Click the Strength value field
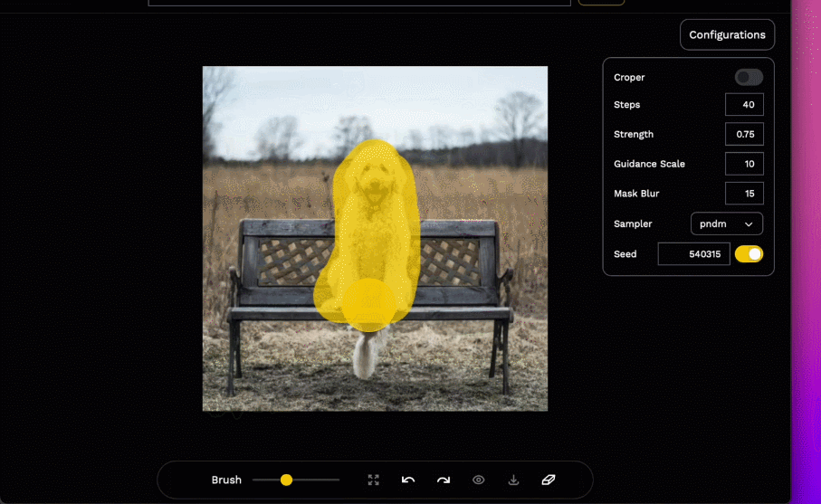 point(744,135)
